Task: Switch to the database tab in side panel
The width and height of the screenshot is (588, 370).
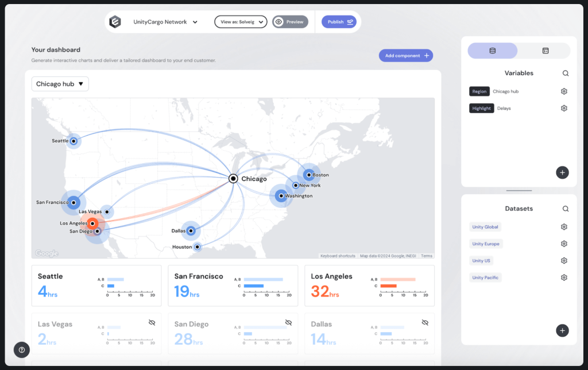Action: [x=492, y=51]
